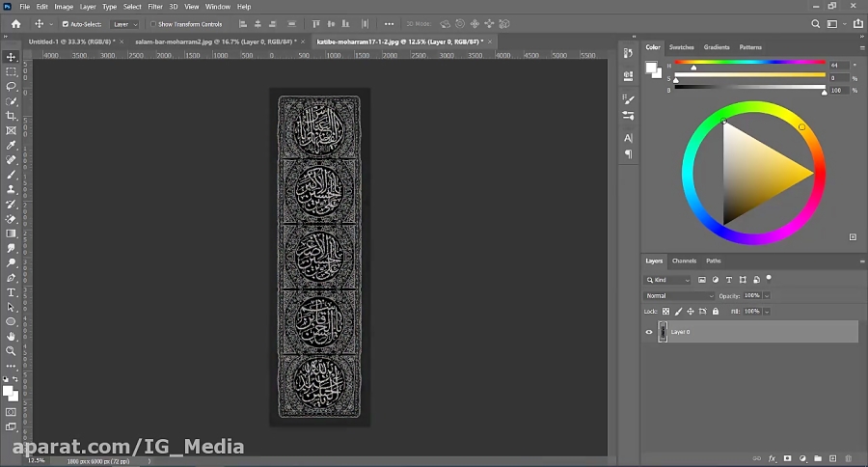This screenshot has width=868, height=467.
Task: Toggle filter for pixel layers
Action: (x=702, y=280)
